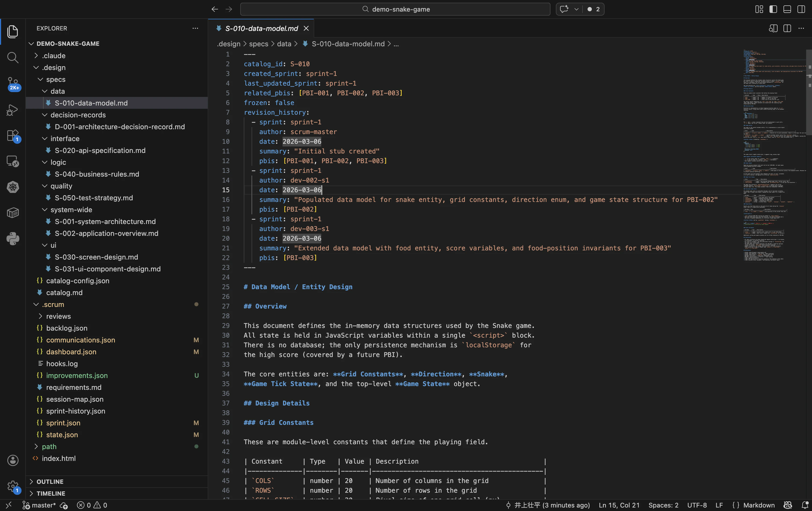This screenshot has width=812, height=511.
Task: Click the specs breadcrumb segment
Action: click(x=259, y=44)
